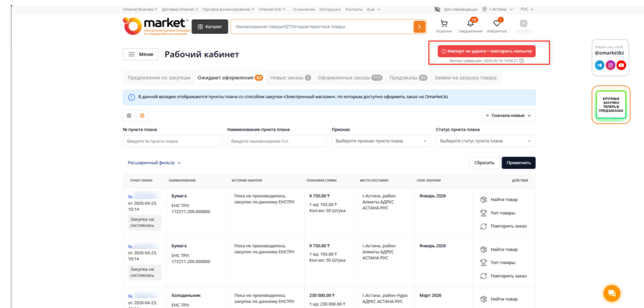
Task: Click Повторить заказ in second Бумага row
Action: tap(503, 276)
